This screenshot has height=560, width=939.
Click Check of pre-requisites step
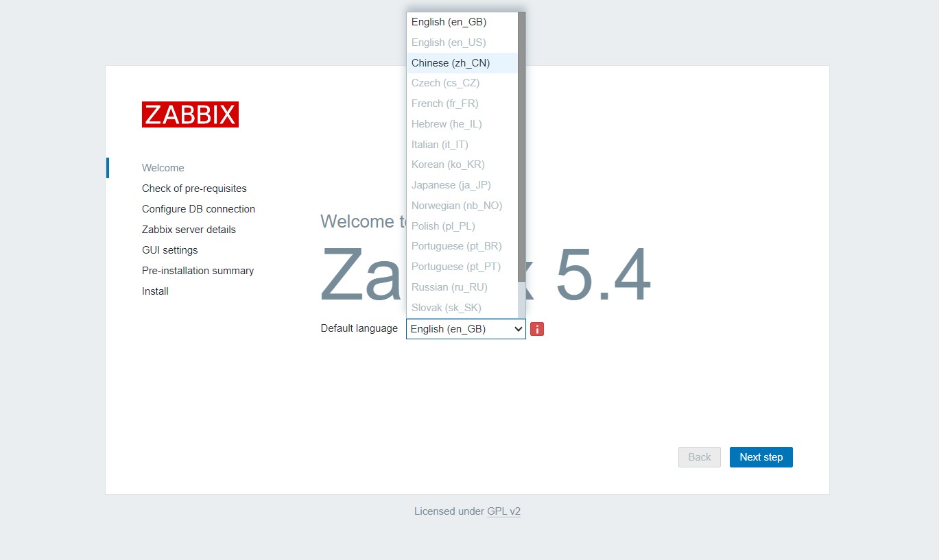tap(194, 188)
